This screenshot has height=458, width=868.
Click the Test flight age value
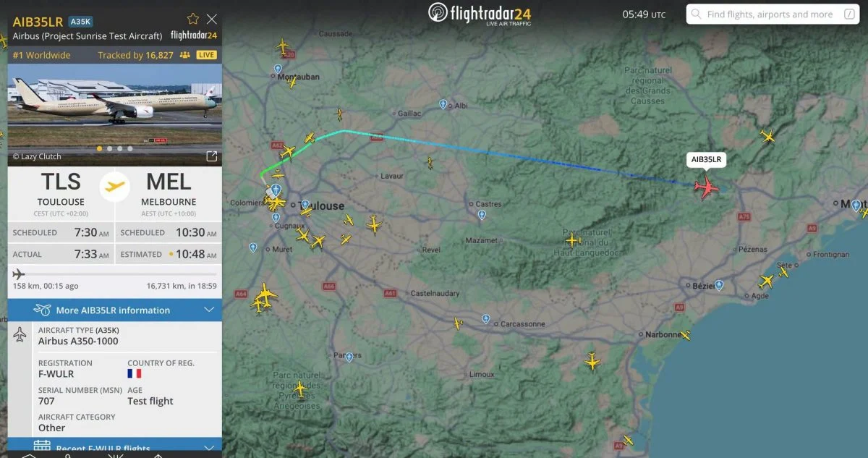tap(150, 401)
